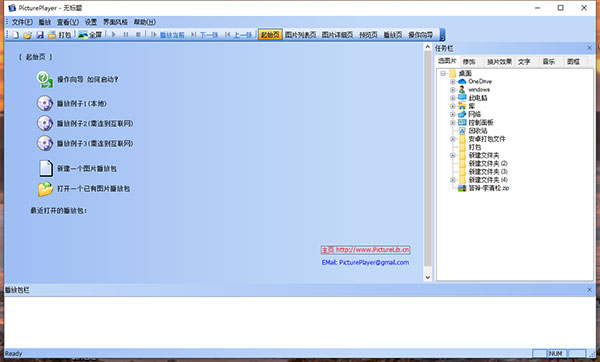Go to next picture with 下一张
The height and width of the screenshot is (362, 600).
204,35
